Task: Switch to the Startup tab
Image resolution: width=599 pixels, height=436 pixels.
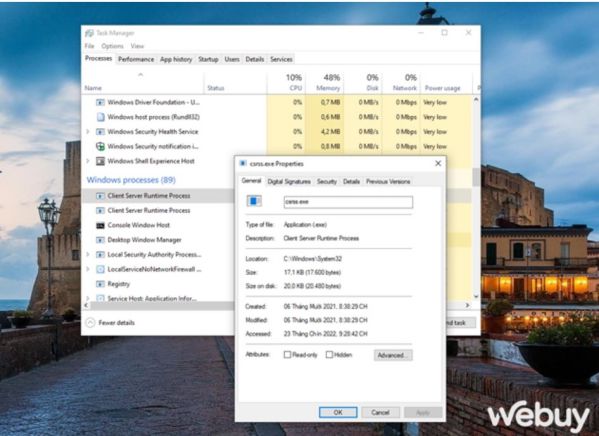Action: pos(208,59)
